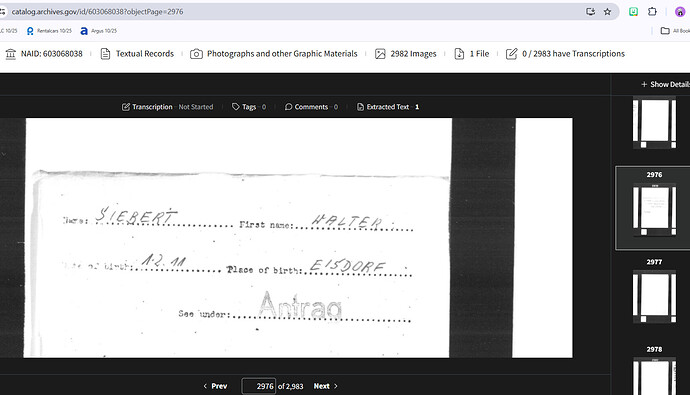Click the Textual Records document icon
Screen dimensions: 690x395
[x=105, y=54]
